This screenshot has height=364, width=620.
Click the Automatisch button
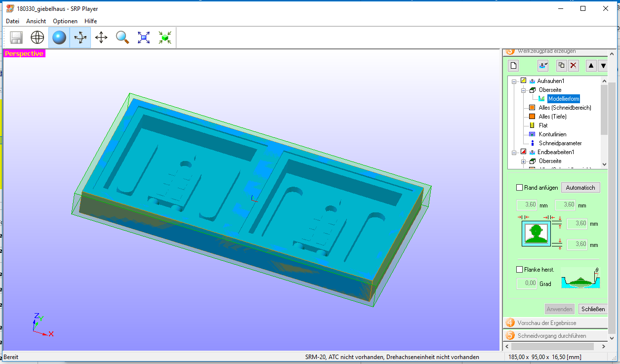[x=581, y=188]
